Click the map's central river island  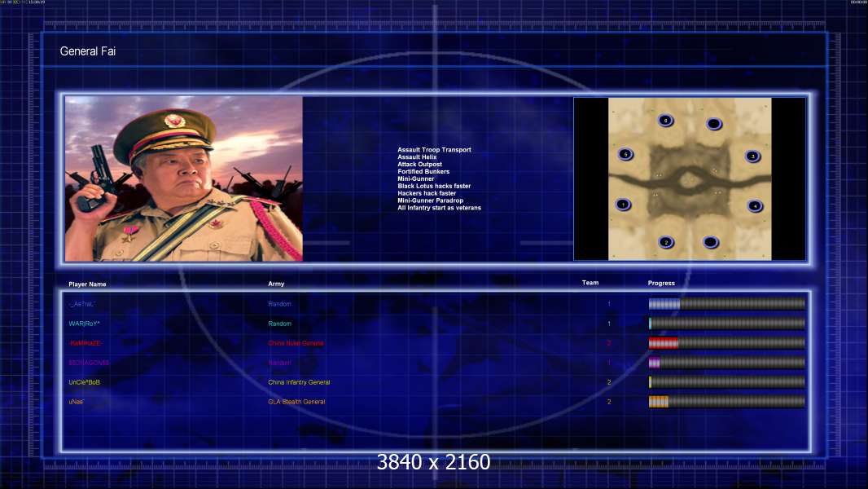click(x=688, y=179)
